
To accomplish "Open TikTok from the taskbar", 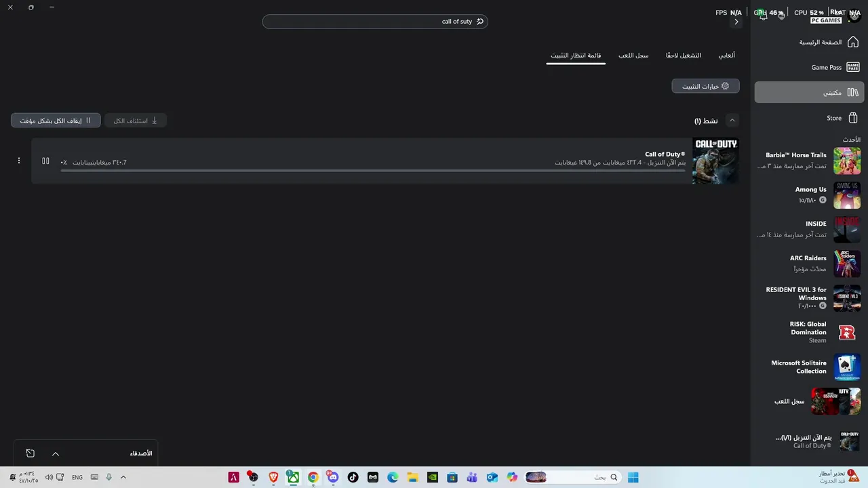I will 353,477.
